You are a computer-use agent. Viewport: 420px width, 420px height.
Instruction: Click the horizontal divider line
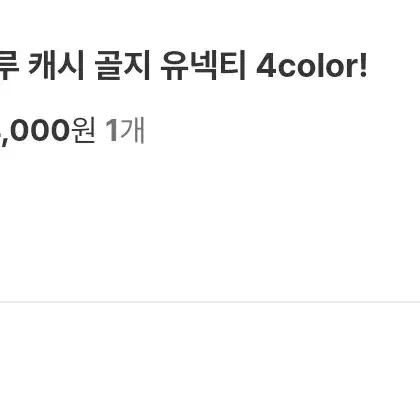(210, 302)
